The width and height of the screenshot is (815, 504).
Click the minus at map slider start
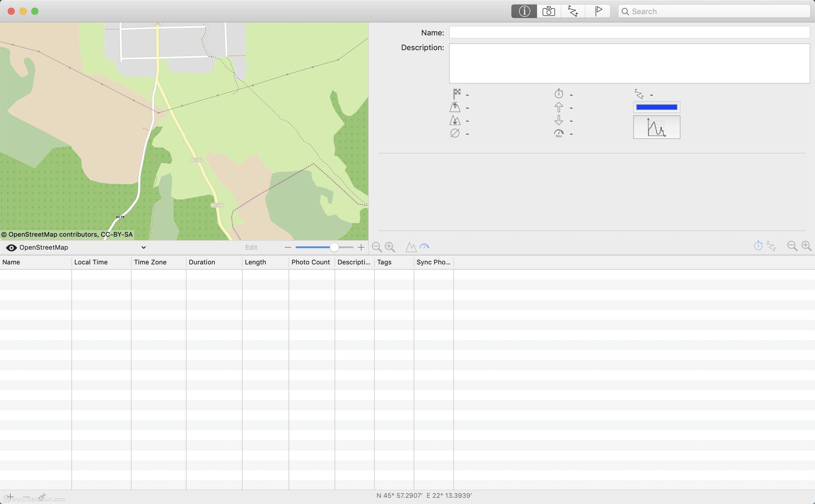[x=288, y=247]
